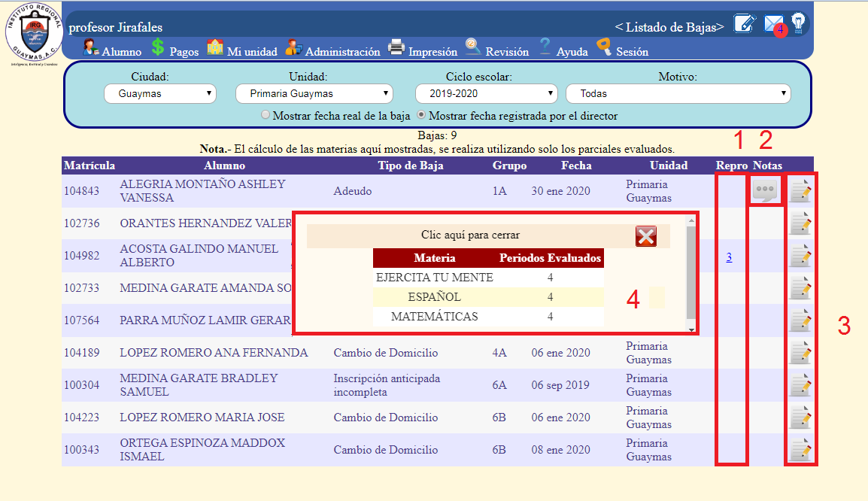Click the popup scrollbar down arrow
Screen dimensions: 868x501
coord(690,329)
